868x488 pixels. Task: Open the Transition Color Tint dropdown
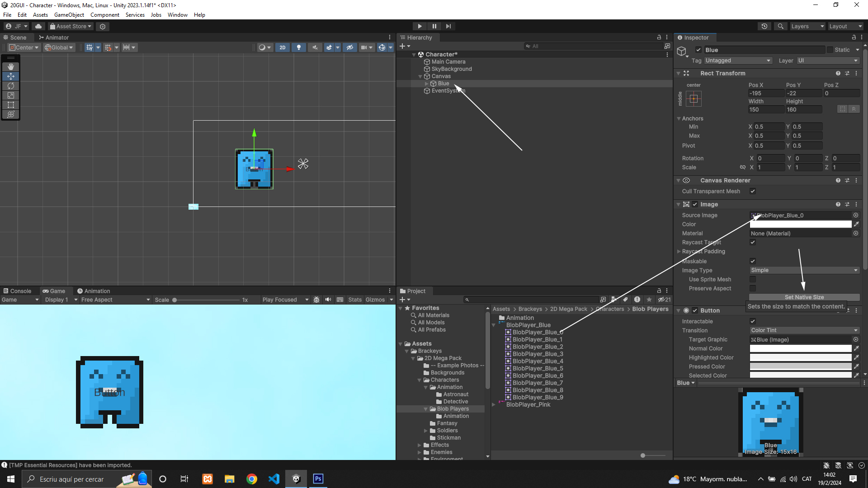(x=804, y=330)
